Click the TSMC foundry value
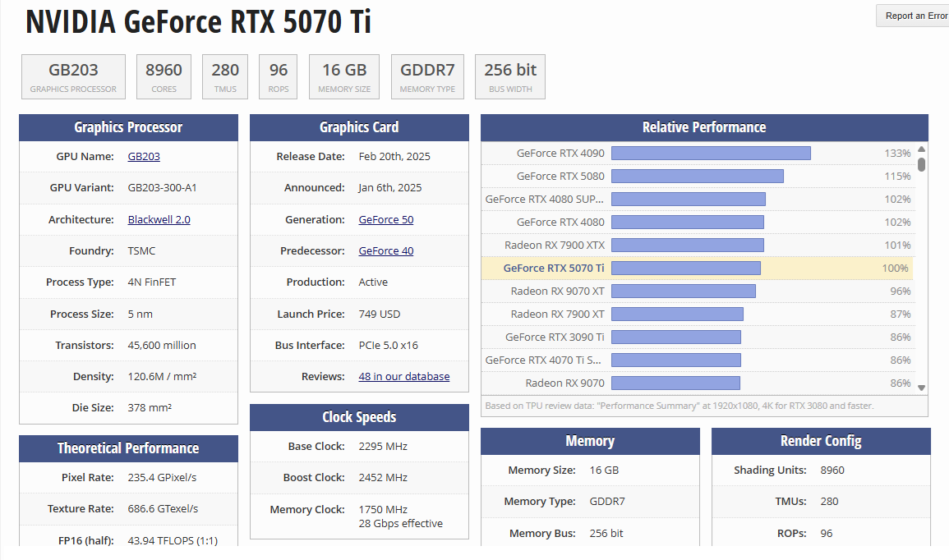 pyautogui.click(x=141, y=251)
